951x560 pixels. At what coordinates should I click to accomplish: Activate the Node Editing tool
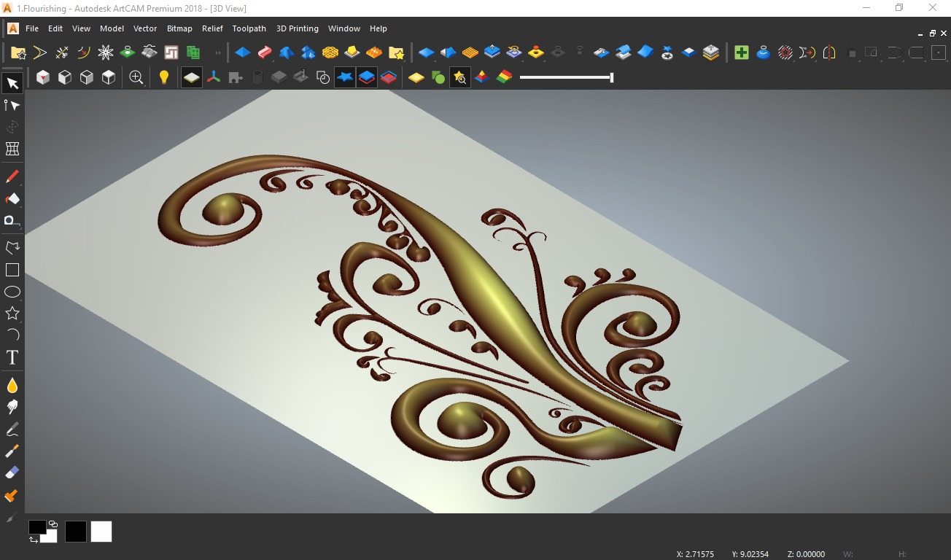coord(12,104)
